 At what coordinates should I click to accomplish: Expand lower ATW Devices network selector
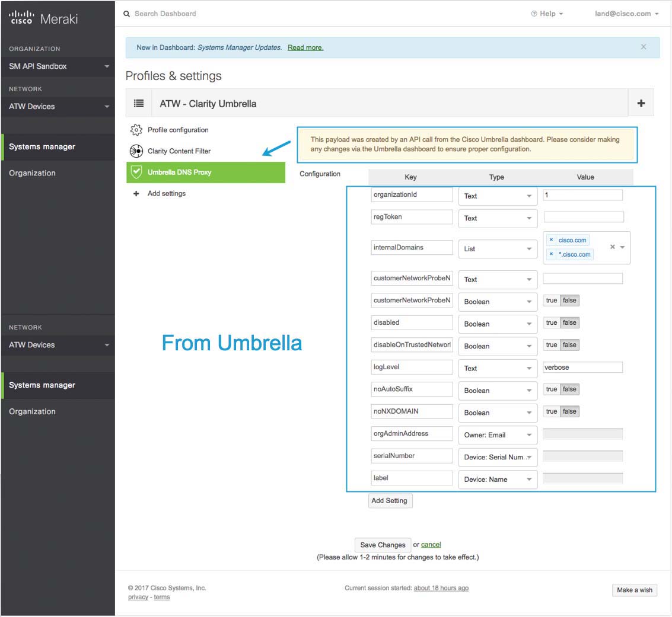pyautogui.click(x=58, y=345)
